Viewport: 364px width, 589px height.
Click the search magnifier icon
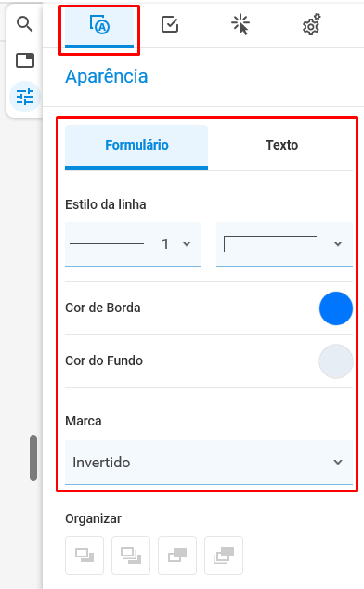[25, 24]
